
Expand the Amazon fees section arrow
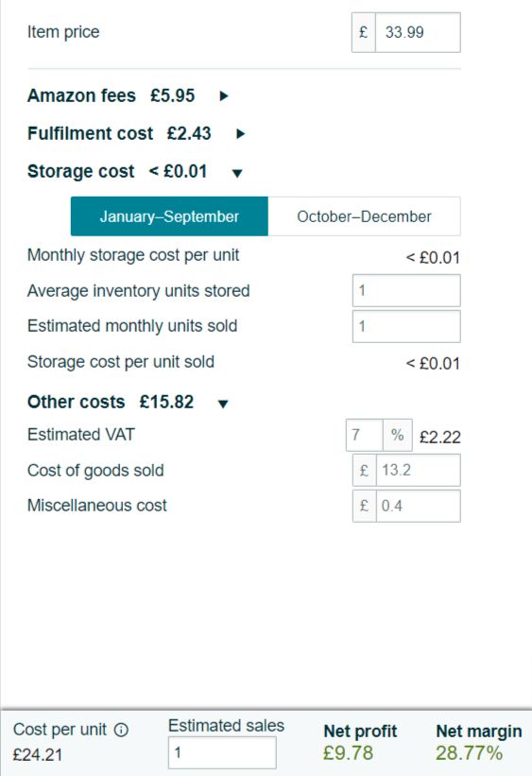click(x=224, y=96)
